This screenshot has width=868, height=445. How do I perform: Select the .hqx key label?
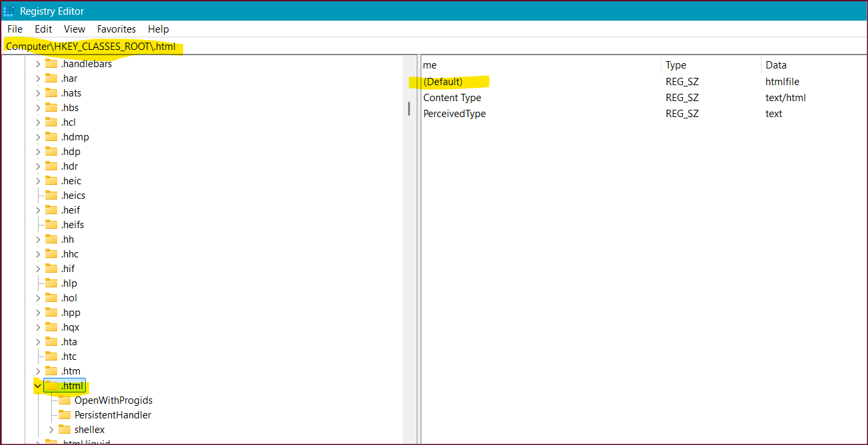point(70,327)
